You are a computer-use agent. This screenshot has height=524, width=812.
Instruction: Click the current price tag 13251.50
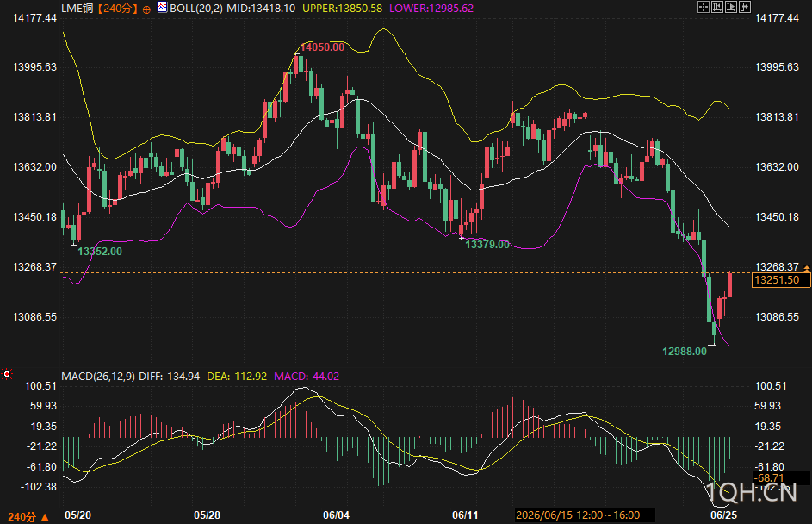click(x=781, y=280)
